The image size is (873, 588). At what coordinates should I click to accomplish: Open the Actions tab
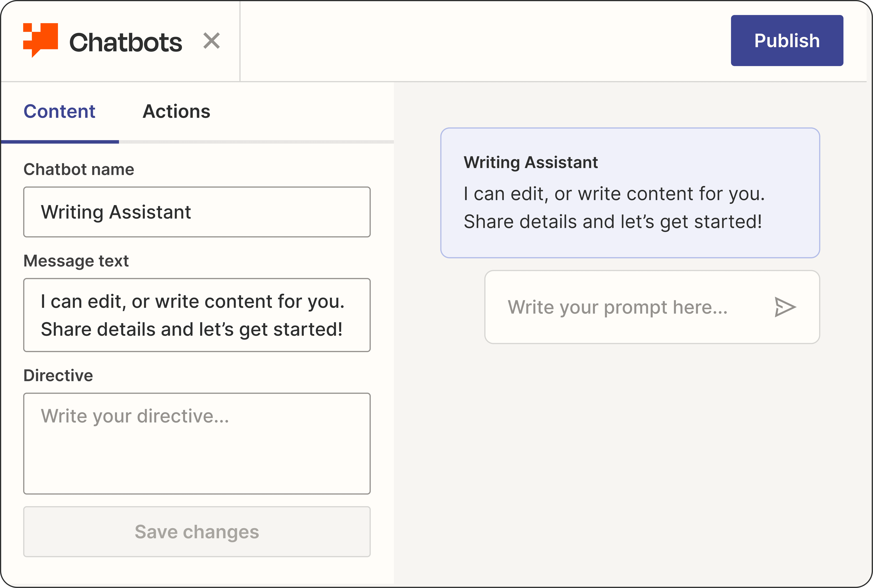(x=176, y=111)
